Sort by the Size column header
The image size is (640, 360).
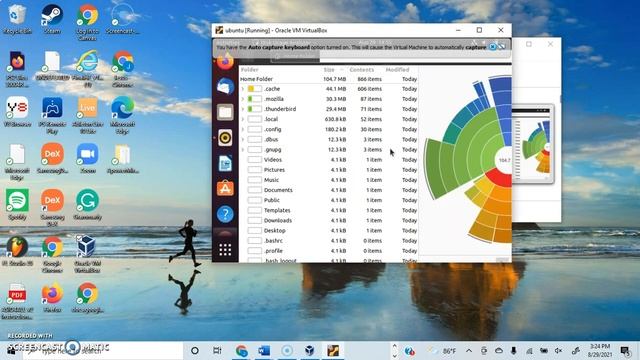(329, 70)
